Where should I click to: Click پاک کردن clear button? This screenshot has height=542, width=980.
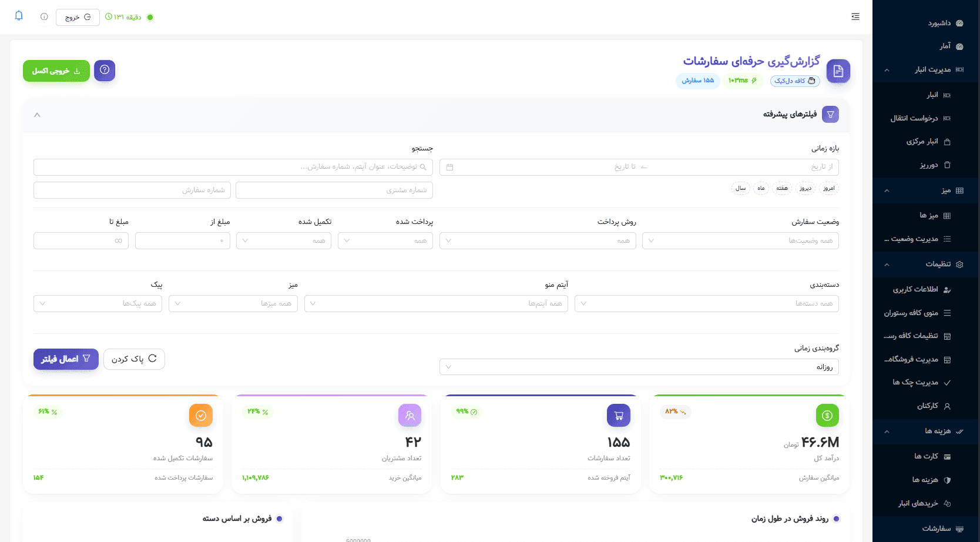coord(134,359)
